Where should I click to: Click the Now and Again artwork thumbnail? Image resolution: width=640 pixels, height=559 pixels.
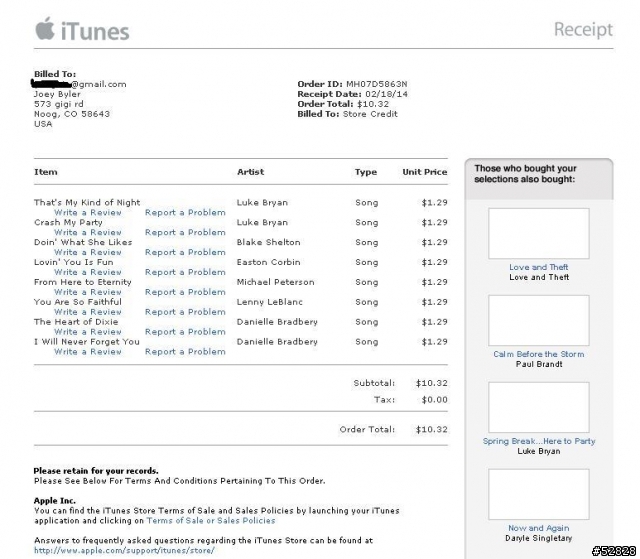(539, 494)
